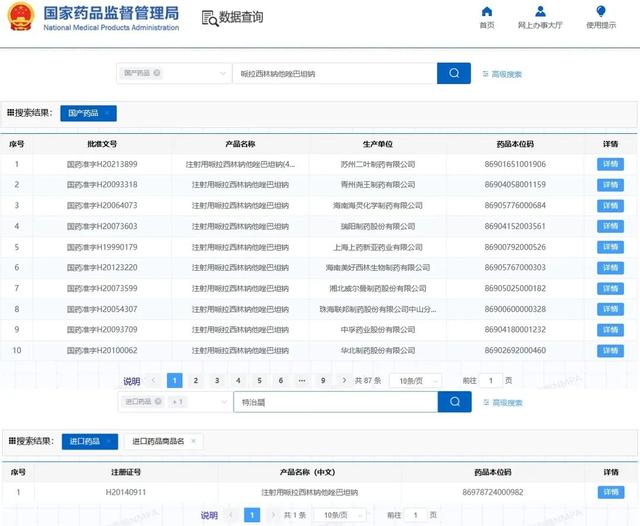
Task: Click upper pagination previous-page arrow
Action: pyautogui.click(x=153, y=380)
